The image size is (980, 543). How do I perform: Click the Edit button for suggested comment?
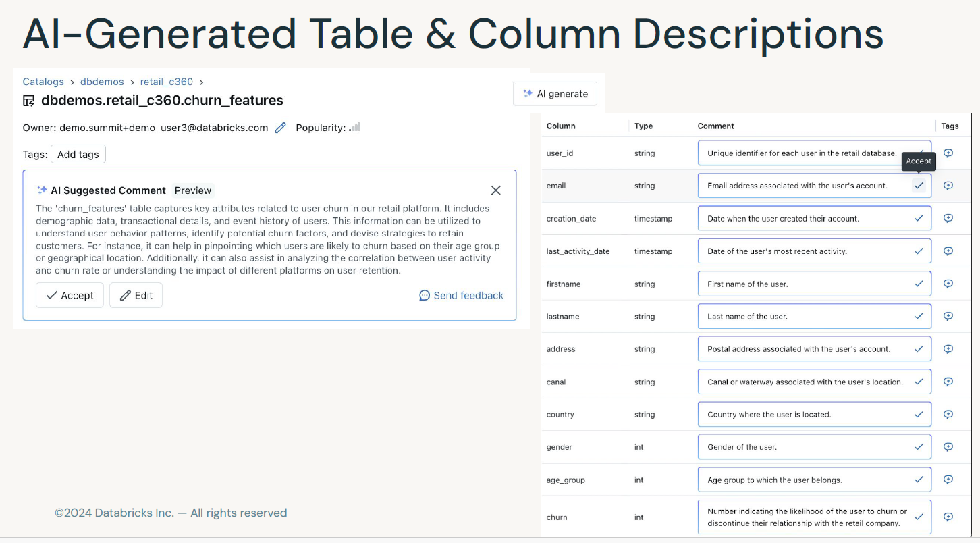(x=136, y=295)
